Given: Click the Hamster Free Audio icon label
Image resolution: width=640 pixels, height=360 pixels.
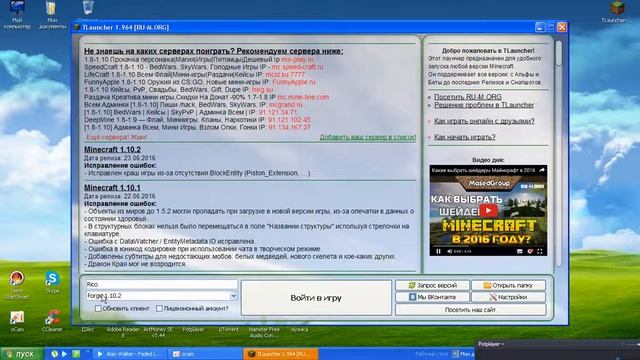Looking at the screenshot, I should pyautogui.click(x=264, y=332).
